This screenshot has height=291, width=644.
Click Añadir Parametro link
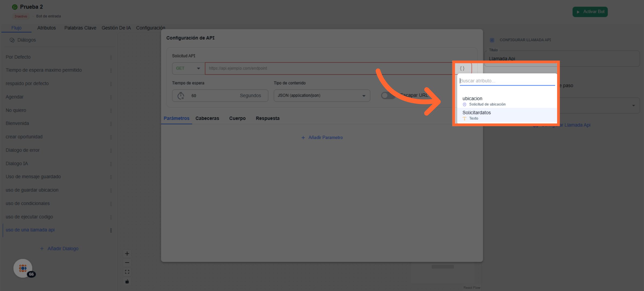pos(322,137)
